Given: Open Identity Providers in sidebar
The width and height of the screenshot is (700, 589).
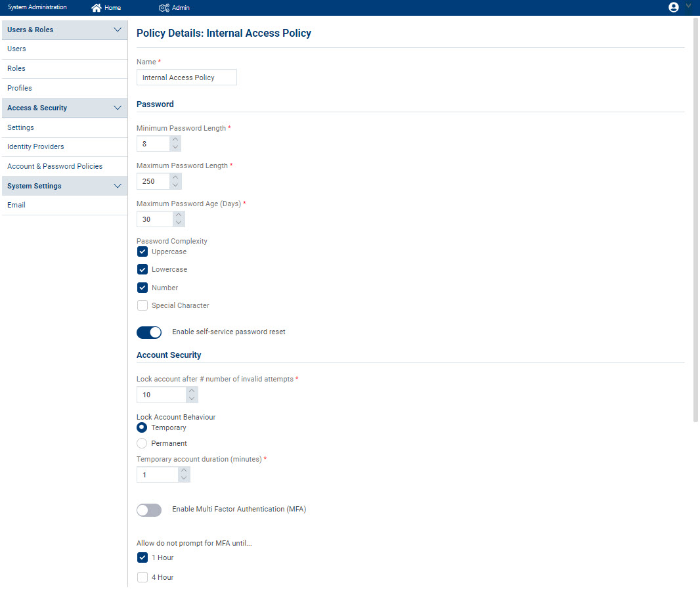Looking at the screenshot, I should click(x=35, y=146).
